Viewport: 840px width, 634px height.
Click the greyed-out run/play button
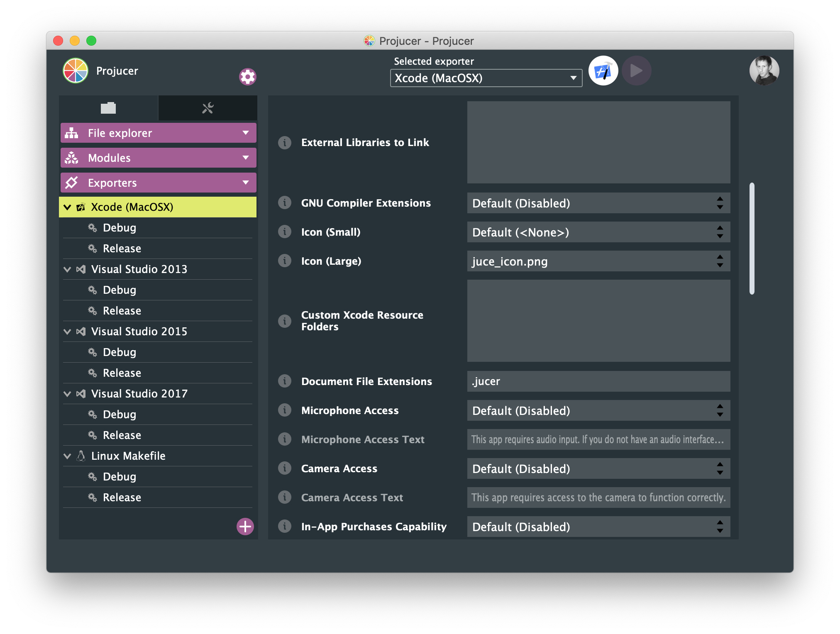pyautogui.click(x=636, y=71)
